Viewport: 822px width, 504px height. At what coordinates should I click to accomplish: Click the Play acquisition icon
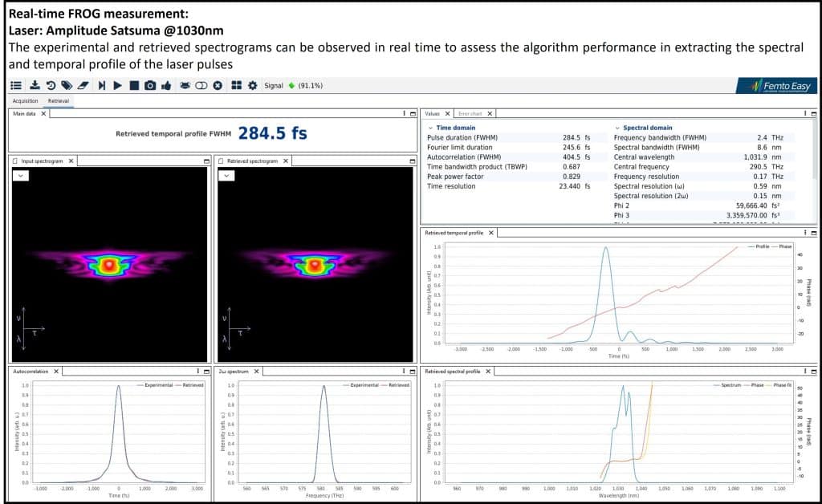(118, 85)
